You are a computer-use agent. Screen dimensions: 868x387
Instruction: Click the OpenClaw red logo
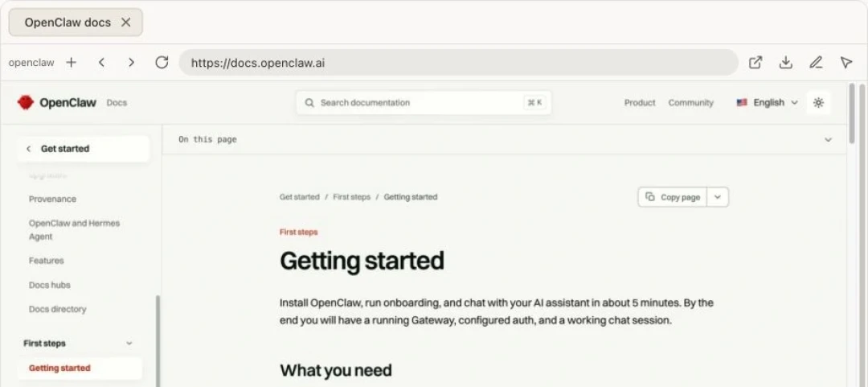pos(26,102)
